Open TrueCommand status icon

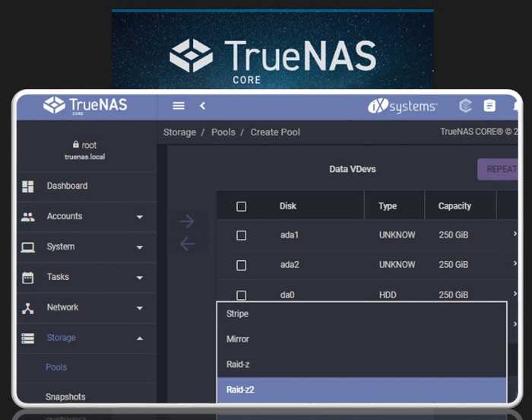point(465,106)
